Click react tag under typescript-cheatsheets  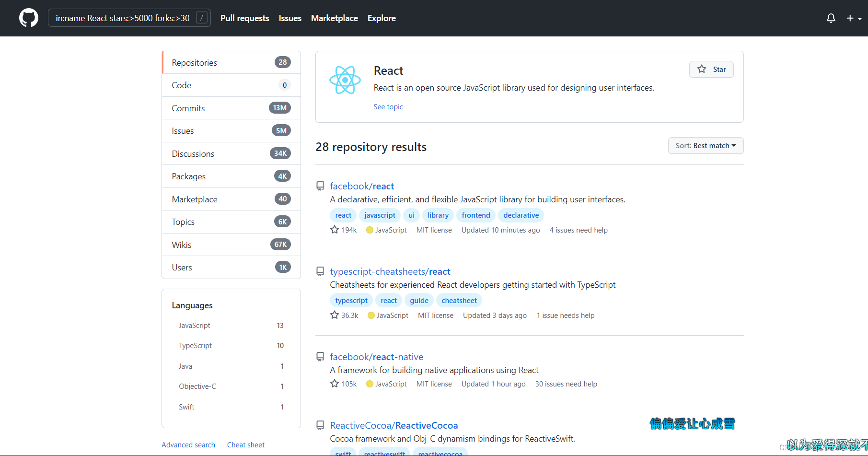[x=389, y=301]
